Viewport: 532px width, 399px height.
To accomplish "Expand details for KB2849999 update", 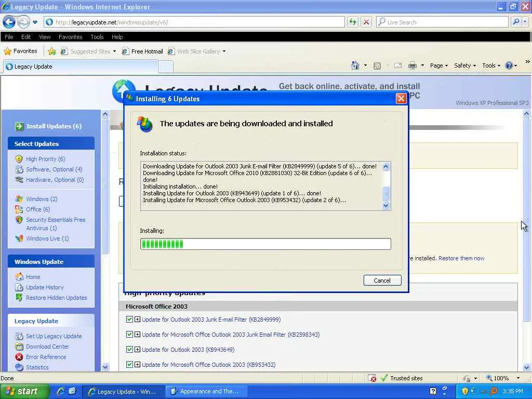I will 137,320.
